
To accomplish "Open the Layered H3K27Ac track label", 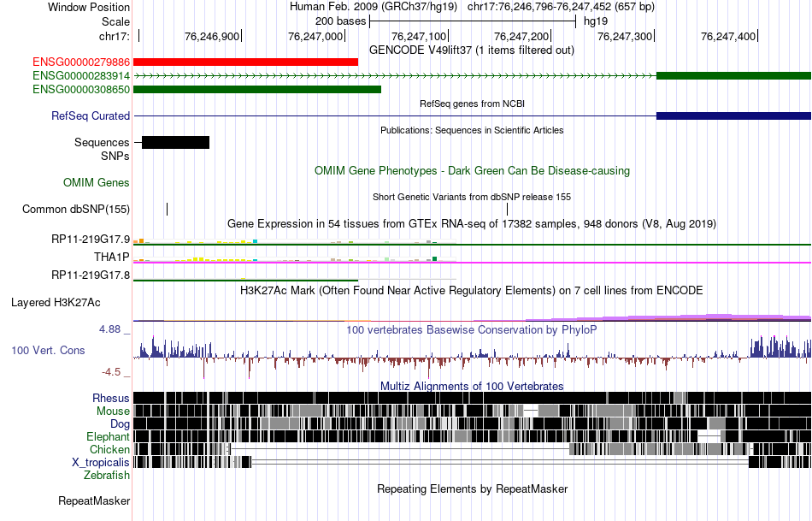I will click(x=56, y=302).
